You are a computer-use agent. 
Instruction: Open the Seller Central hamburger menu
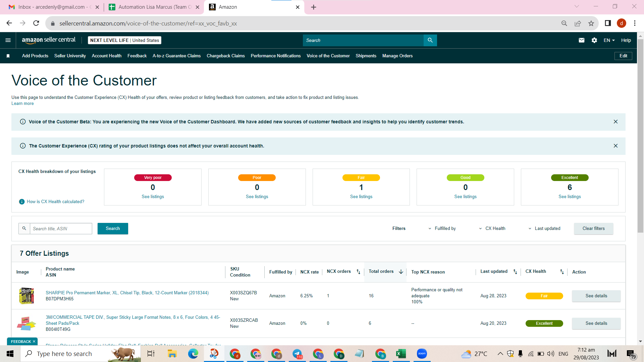coord(8,40)
